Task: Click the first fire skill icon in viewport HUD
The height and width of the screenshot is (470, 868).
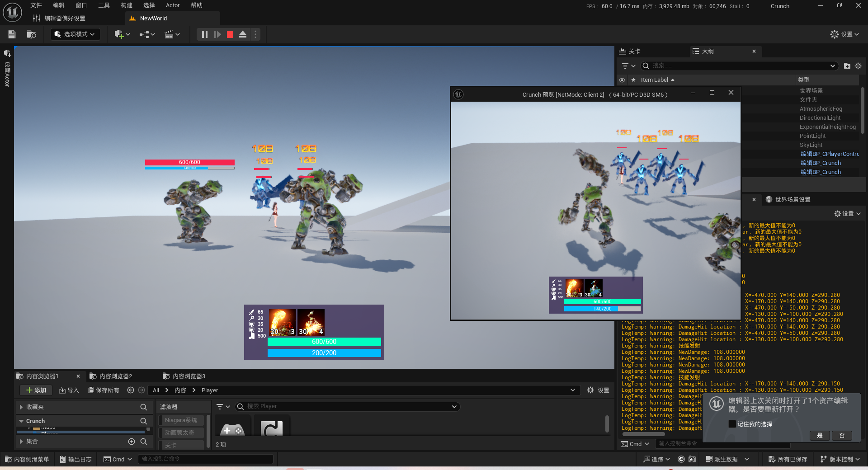Action: point(283,323)
